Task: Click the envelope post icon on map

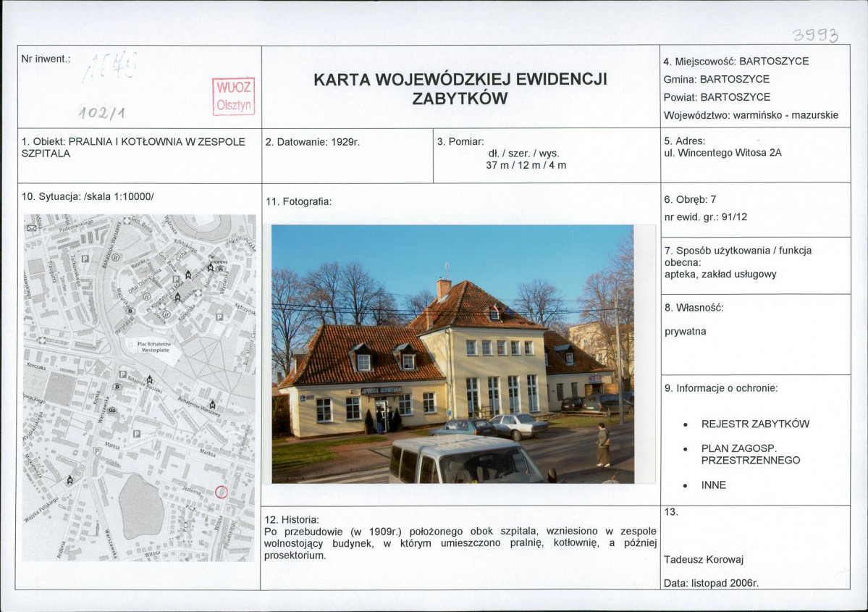Action: pyautogui.click(x=32, y=227)
